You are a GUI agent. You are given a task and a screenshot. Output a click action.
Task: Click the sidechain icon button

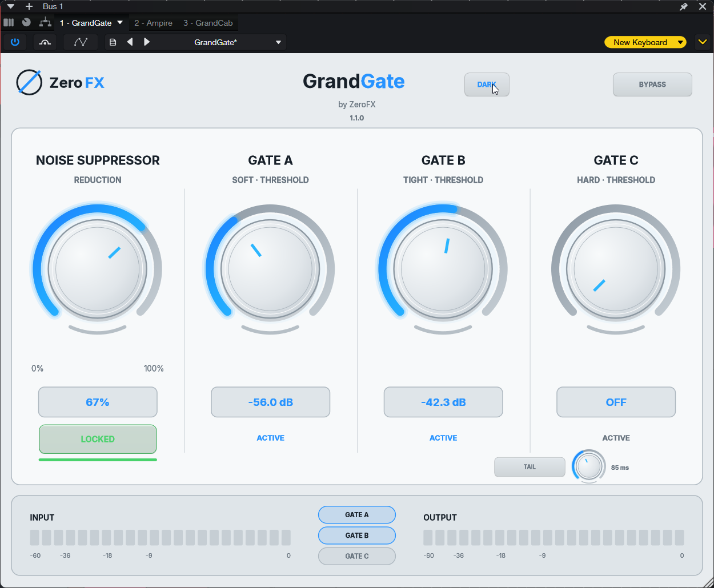point(45,42)
